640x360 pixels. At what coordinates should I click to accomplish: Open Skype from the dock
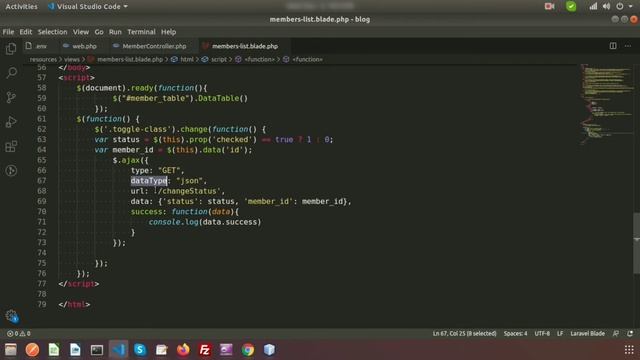(140, 350)
